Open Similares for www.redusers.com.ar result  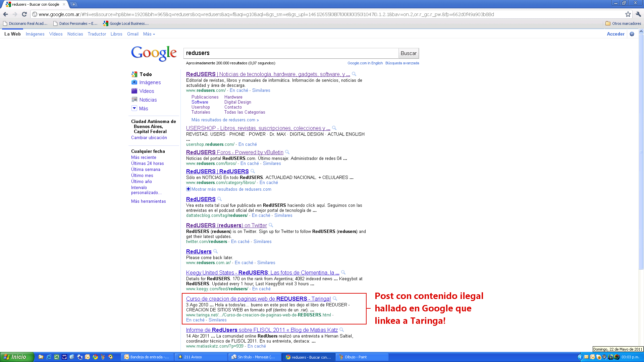coord(266,262)
